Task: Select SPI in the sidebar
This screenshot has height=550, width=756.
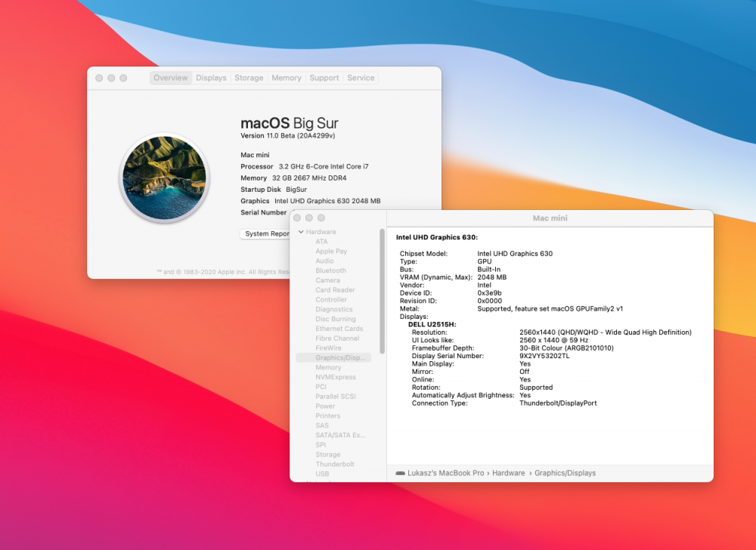Action: (321, 444)
